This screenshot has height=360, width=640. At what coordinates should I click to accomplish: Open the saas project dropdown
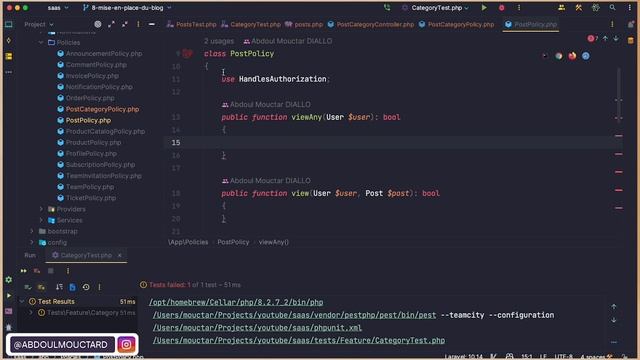(x=58, y=8)
